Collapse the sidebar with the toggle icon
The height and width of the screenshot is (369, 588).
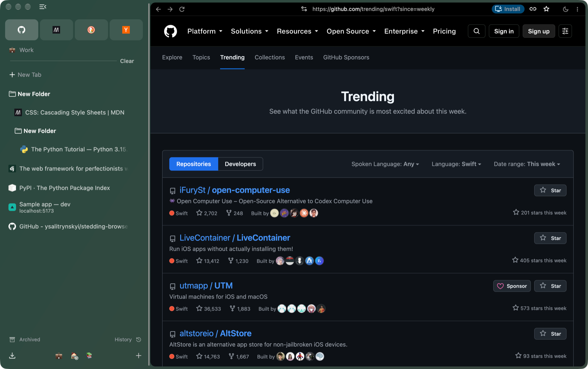coord(42,7)
